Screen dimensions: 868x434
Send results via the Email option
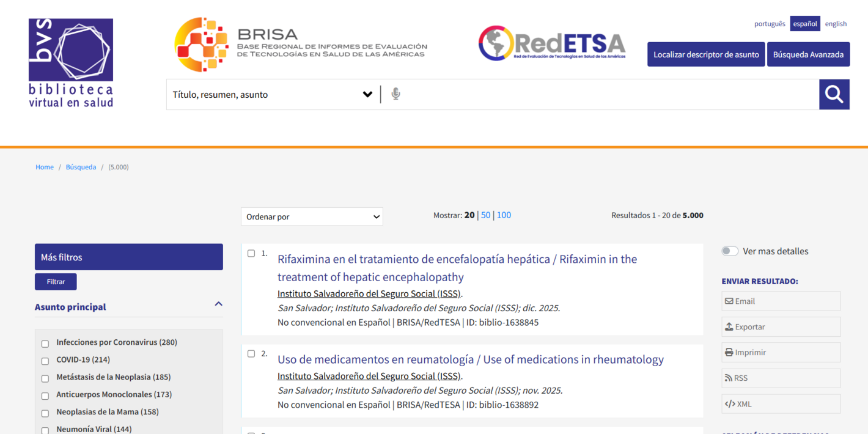781,301
